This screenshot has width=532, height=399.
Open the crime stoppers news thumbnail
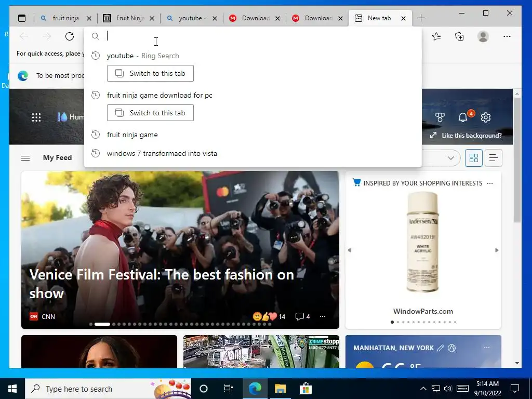click(x=261, y=352)
